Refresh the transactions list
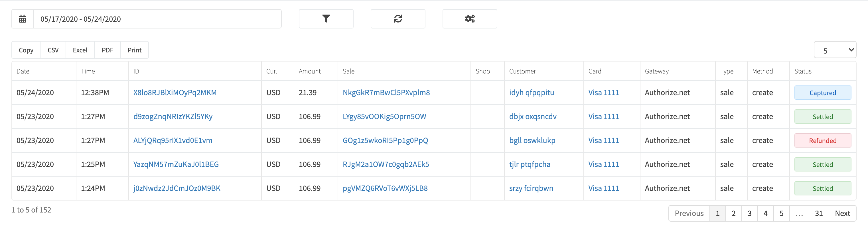The height and width of the screenshot is (237, 868). pyautogui.click(x=398, y=19)
